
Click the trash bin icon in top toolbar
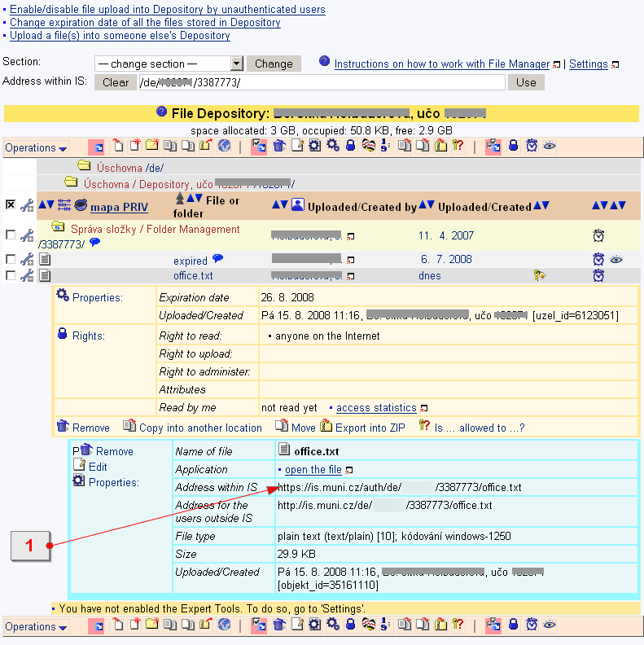(x=279, y=146)
